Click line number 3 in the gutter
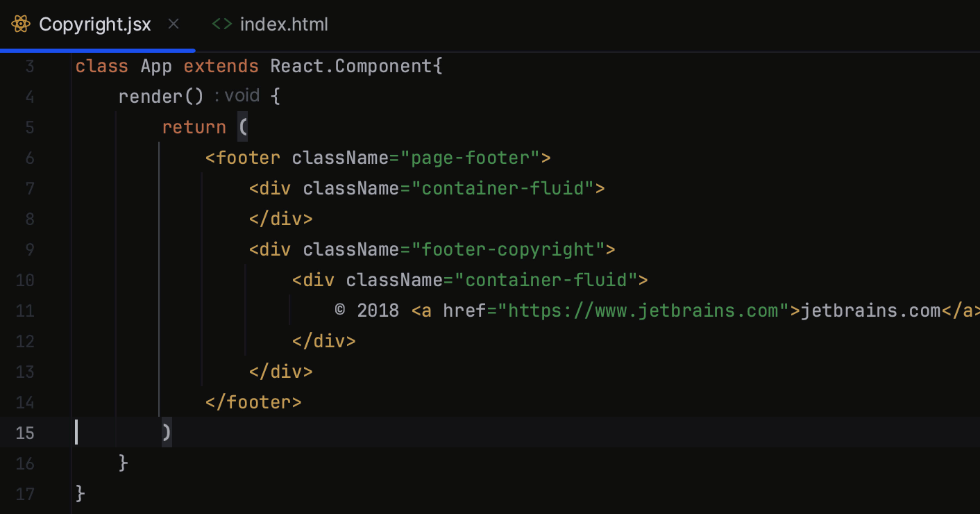The image size is (980, 514). click(x=30, y=65)
